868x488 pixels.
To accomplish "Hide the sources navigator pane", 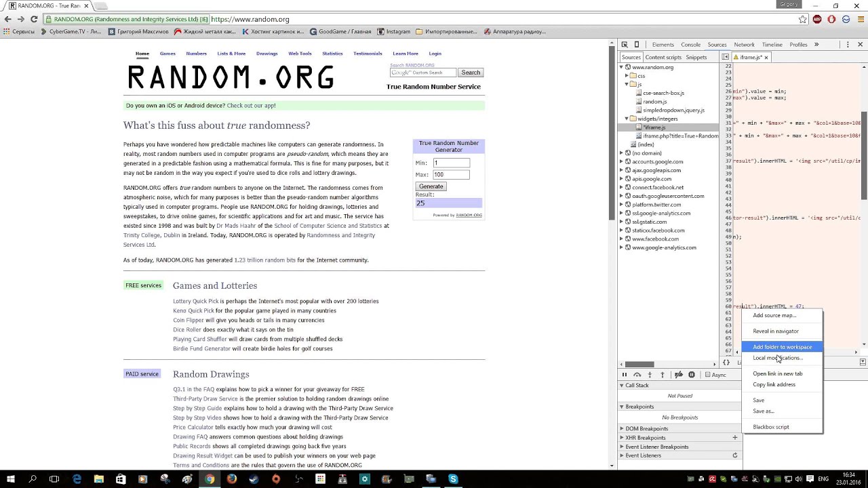I will [725, 57].
